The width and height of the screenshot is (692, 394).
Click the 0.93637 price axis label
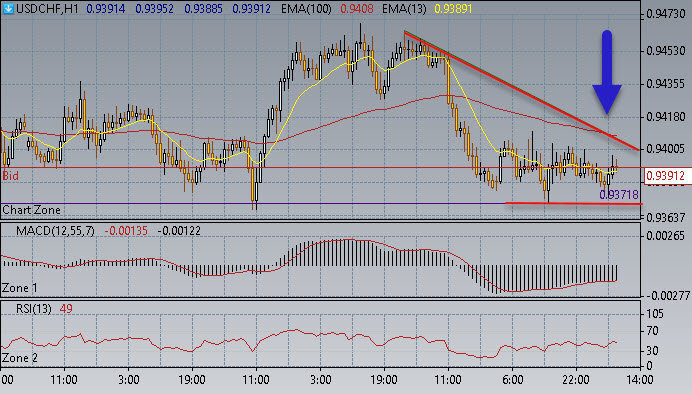(666, 217)
